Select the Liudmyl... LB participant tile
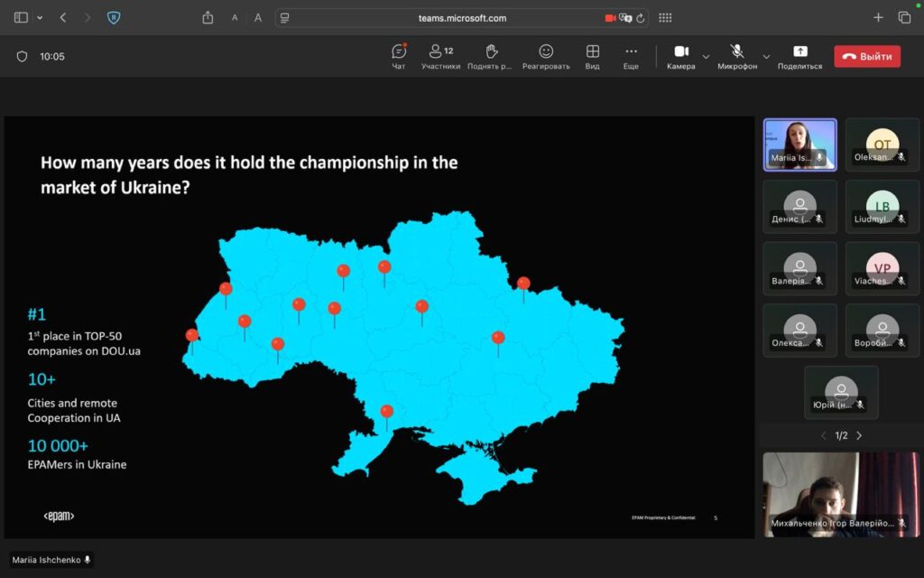 click(882, 207)
